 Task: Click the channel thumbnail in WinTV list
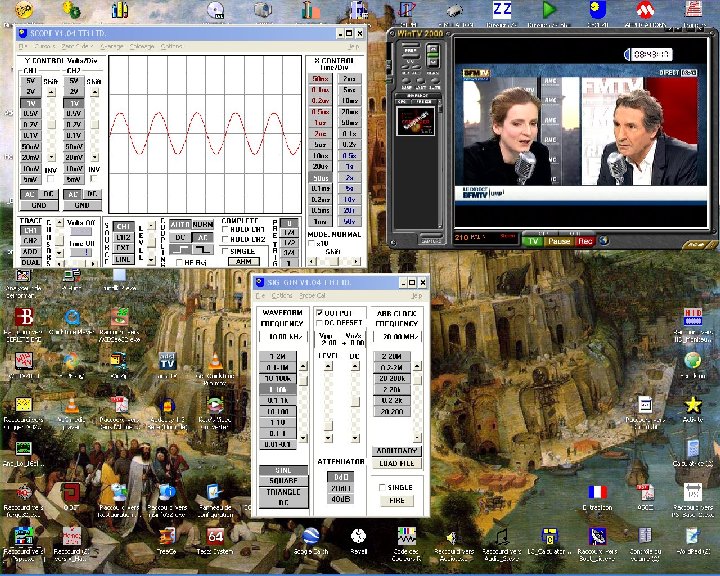click(x=416, y=121)
